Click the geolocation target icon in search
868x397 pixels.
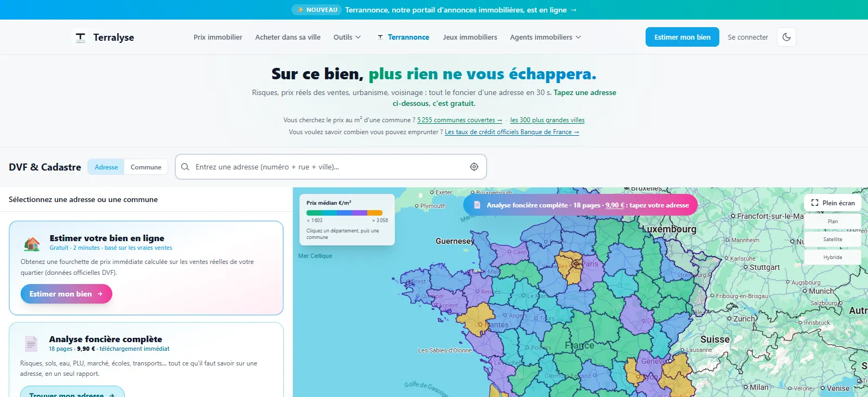click(x=474, y=167)
